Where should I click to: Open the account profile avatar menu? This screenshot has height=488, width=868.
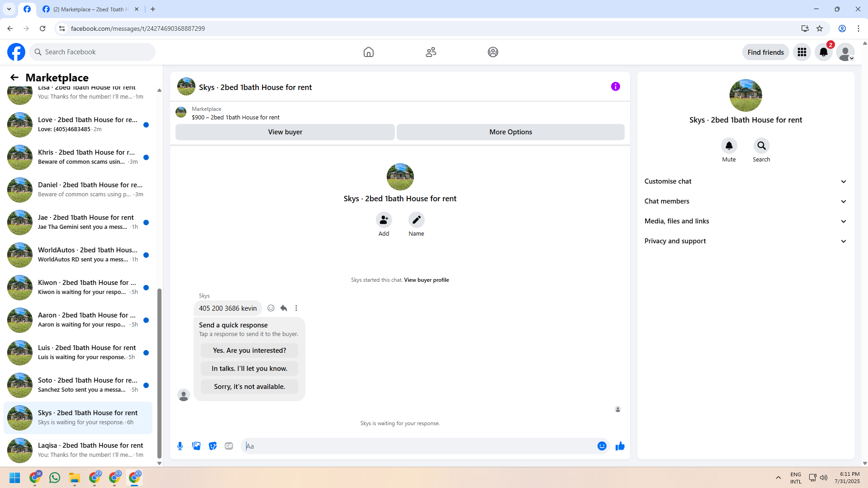(x=845, y=52)
